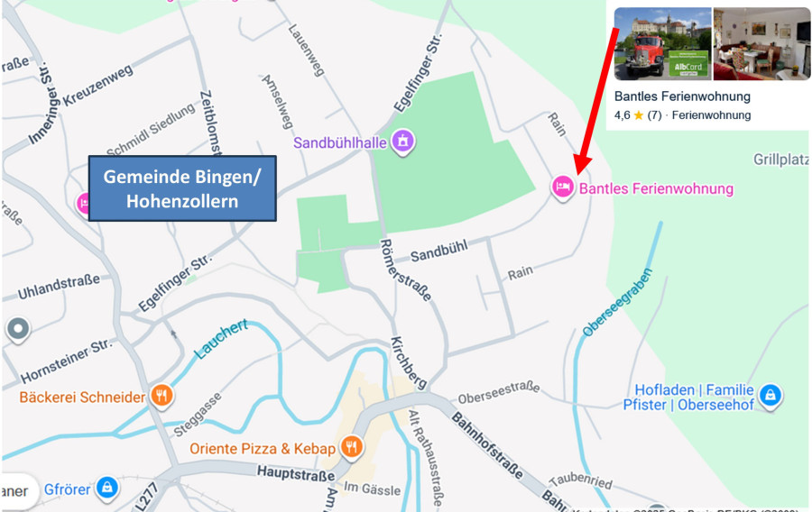The height and width of the screenshot is (512, 812).
Task: Click the pink lodging pin beside the blue label
Action: (82, 205)
